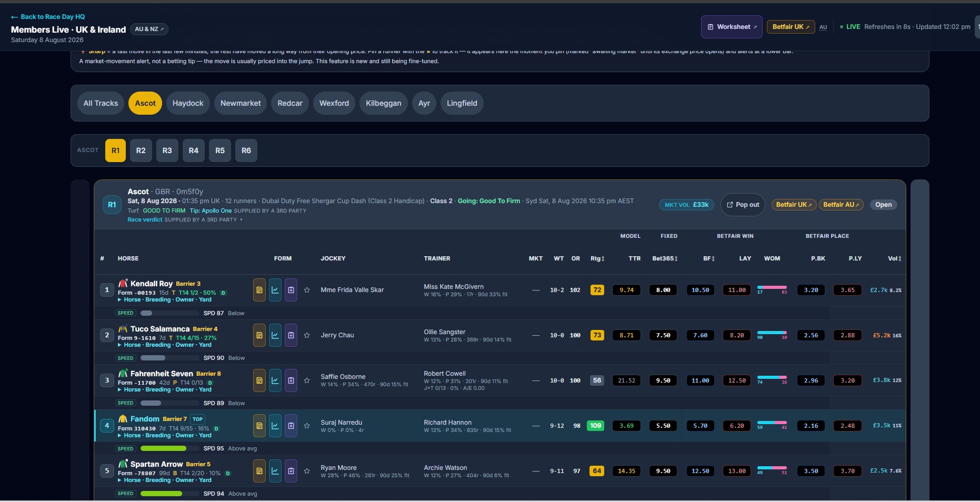Switch to race R6

(246, 150)
